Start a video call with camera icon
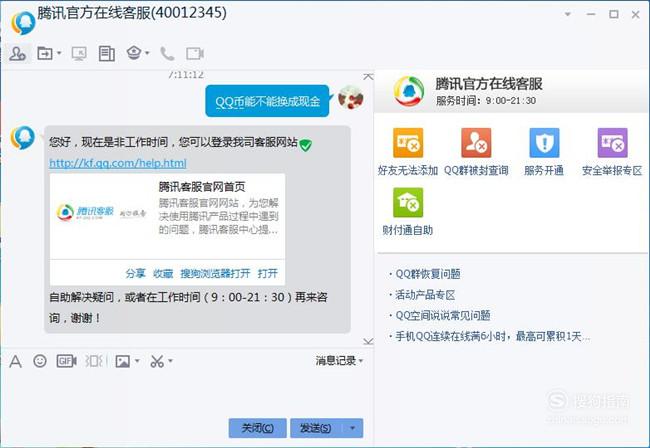 [x=194, y=53]
